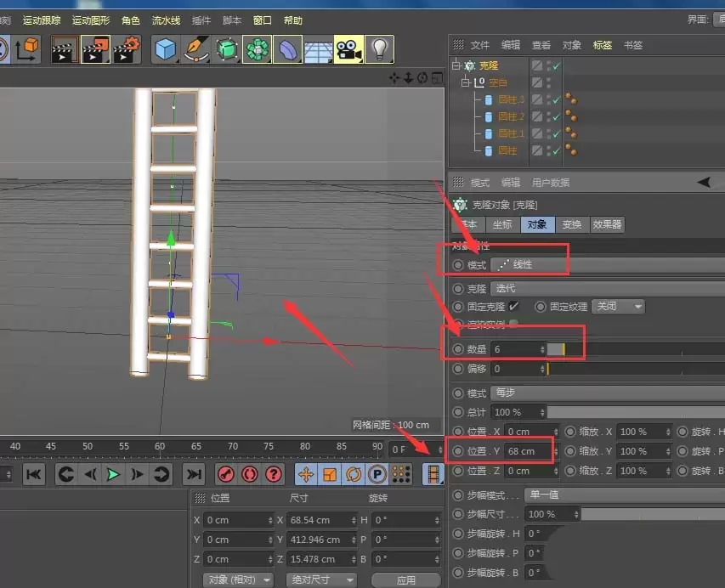Open the 固定纹理 dropdown set to 关闭
Image resolution: width=725 pixels, height=588 pixels.
(618, 306)
